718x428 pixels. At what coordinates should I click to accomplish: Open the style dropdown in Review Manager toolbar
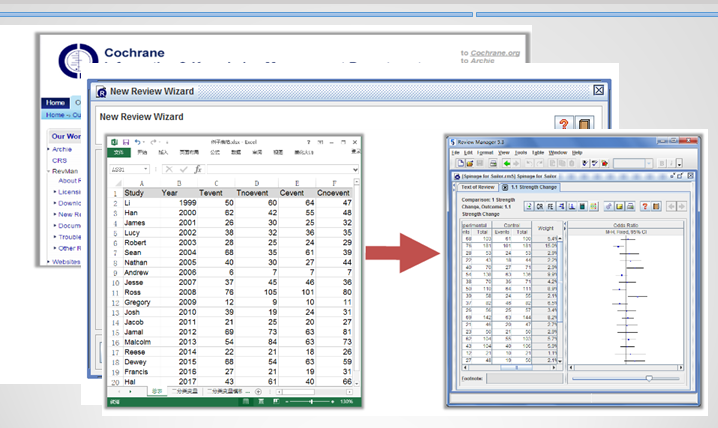pos(648,163)
